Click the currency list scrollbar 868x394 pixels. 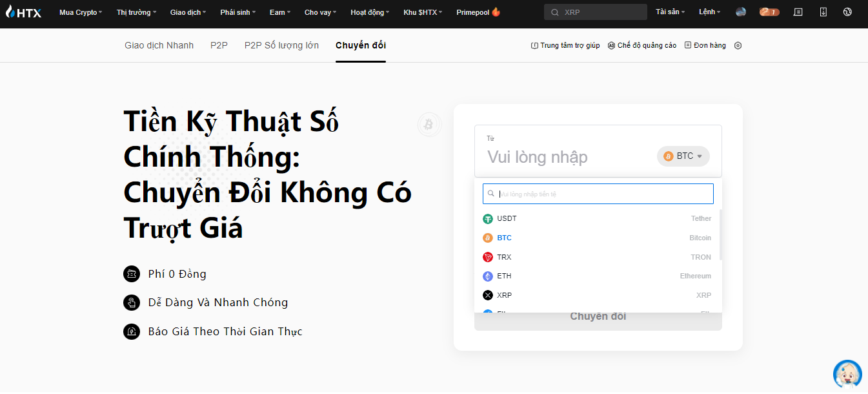click(x=720, y=234)
